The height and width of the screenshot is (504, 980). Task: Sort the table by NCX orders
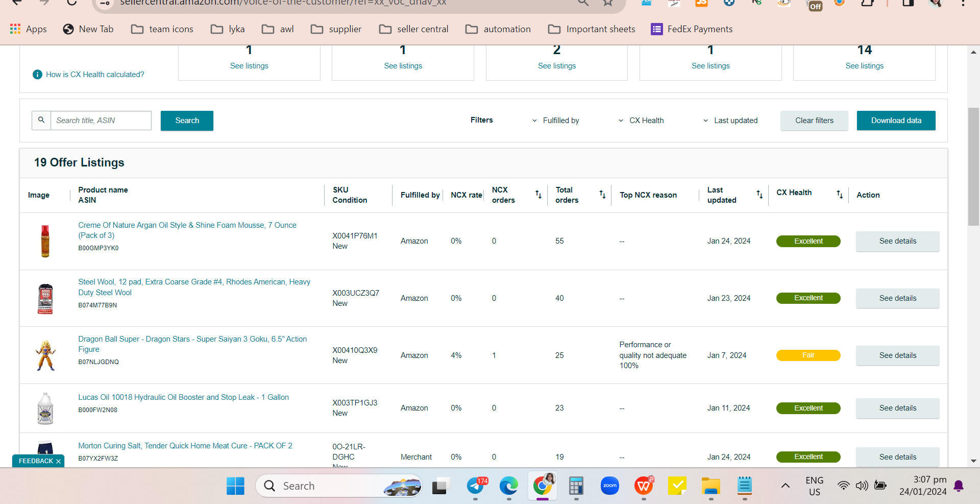point(538,195)
